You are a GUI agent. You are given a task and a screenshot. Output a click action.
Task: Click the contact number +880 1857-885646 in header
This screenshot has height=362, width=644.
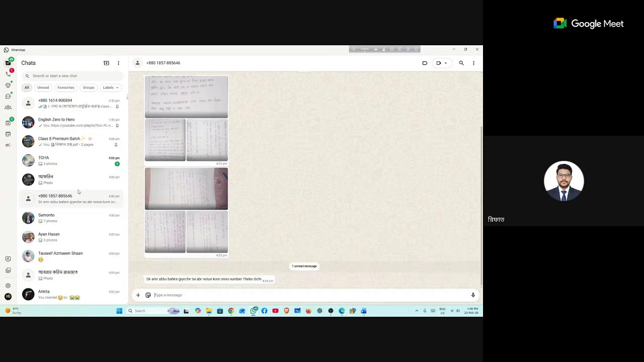point(163,63)
